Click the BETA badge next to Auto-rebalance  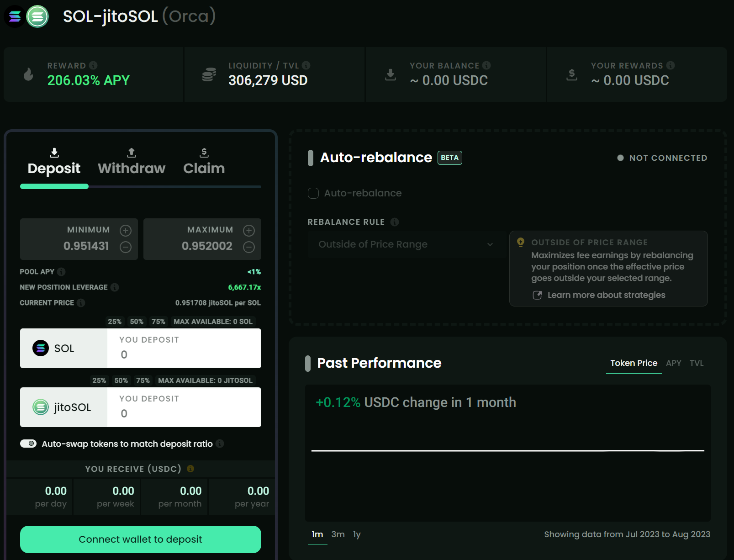pos(450,158)
